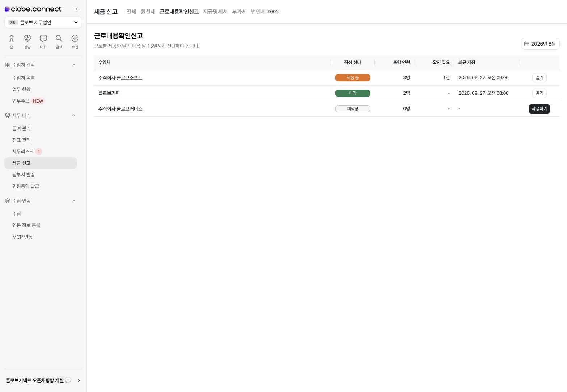
Task: Open 업무주보 NEW in sidebar
Action: coord(41,101)
